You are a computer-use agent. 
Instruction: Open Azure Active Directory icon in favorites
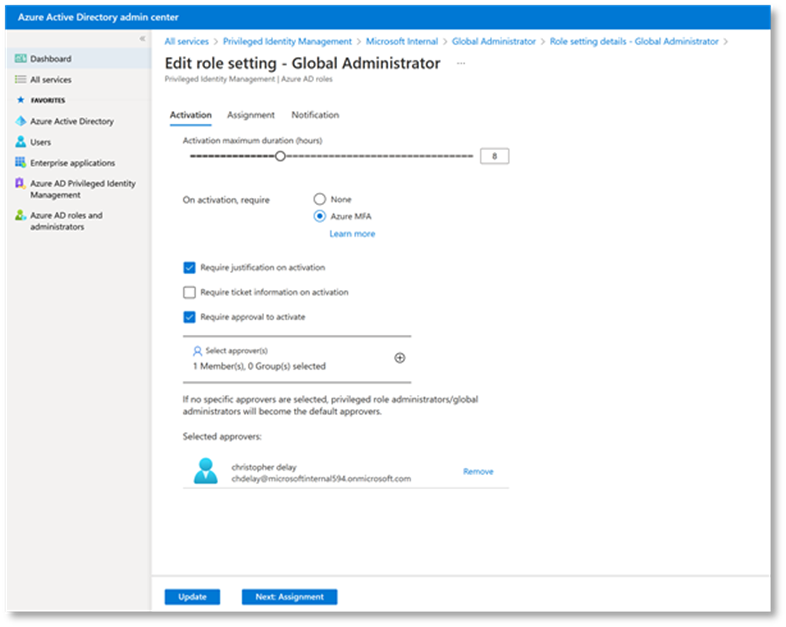[x=20, y=121]
